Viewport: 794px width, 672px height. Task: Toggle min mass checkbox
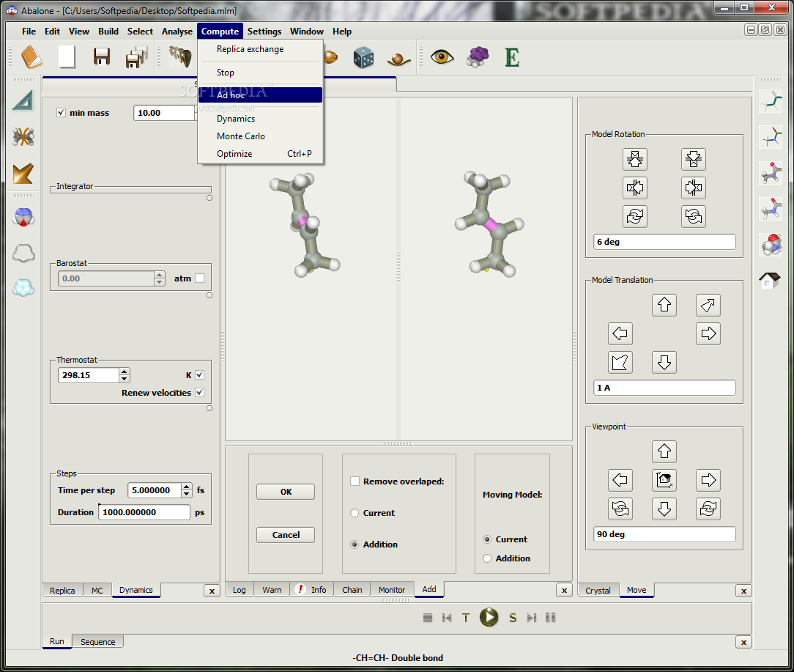click(61, 113)
